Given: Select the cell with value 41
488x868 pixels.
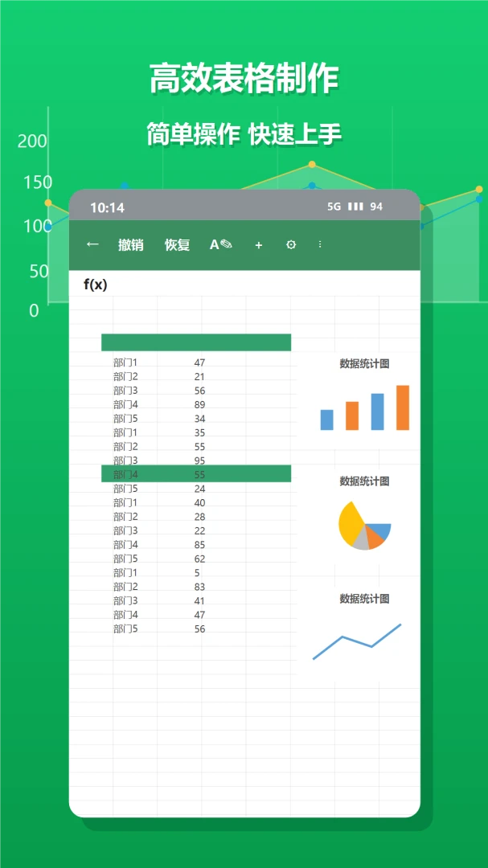Looking at the screenshot, I should click(x=199, y=601).
